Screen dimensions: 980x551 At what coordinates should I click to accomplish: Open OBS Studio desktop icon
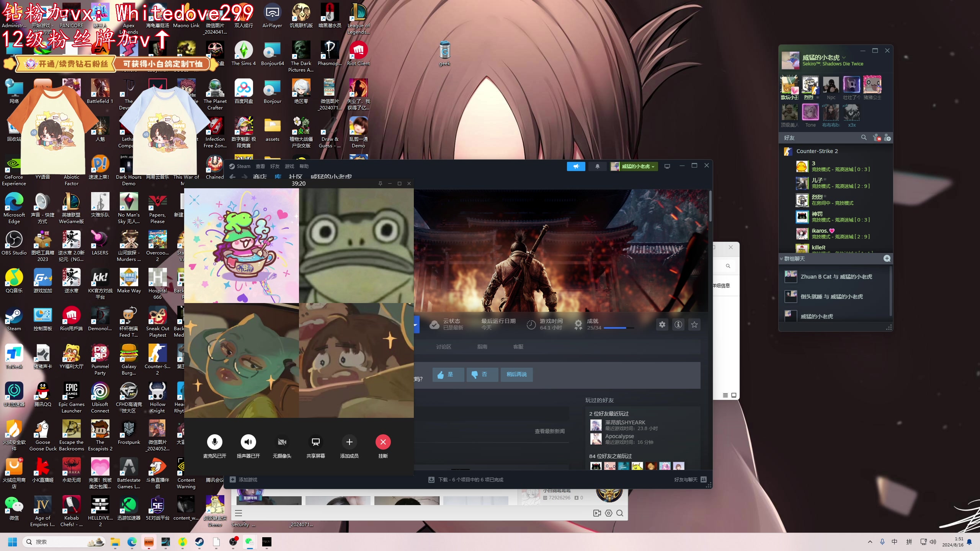(x=14, y=243)
